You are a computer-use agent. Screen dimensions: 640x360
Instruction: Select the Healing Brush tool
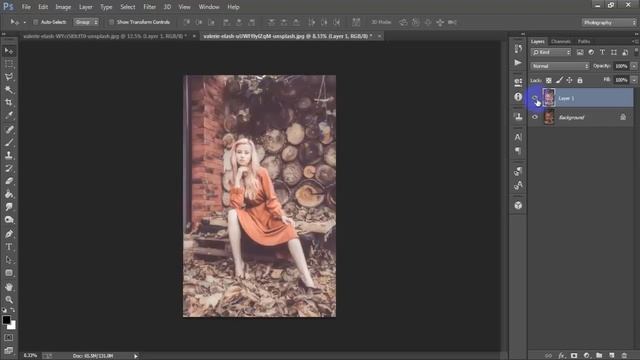coord(9,129)
